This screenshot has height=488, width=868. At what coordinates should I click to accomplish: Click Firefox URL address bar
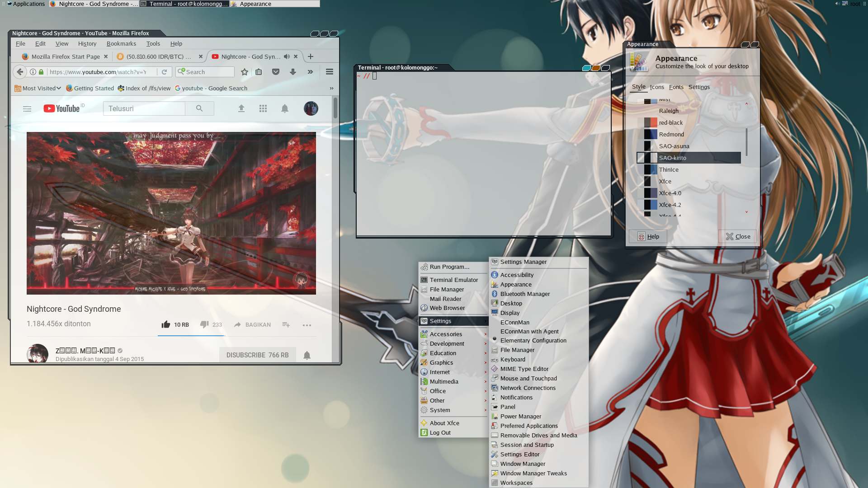[98, 72]
